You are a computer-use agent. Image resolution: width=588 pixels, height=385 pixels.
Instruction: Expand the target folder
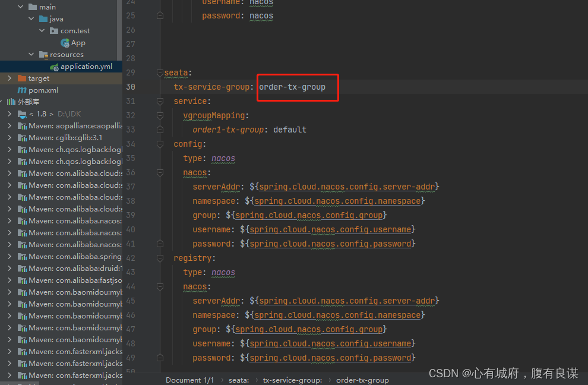[10, 78]
